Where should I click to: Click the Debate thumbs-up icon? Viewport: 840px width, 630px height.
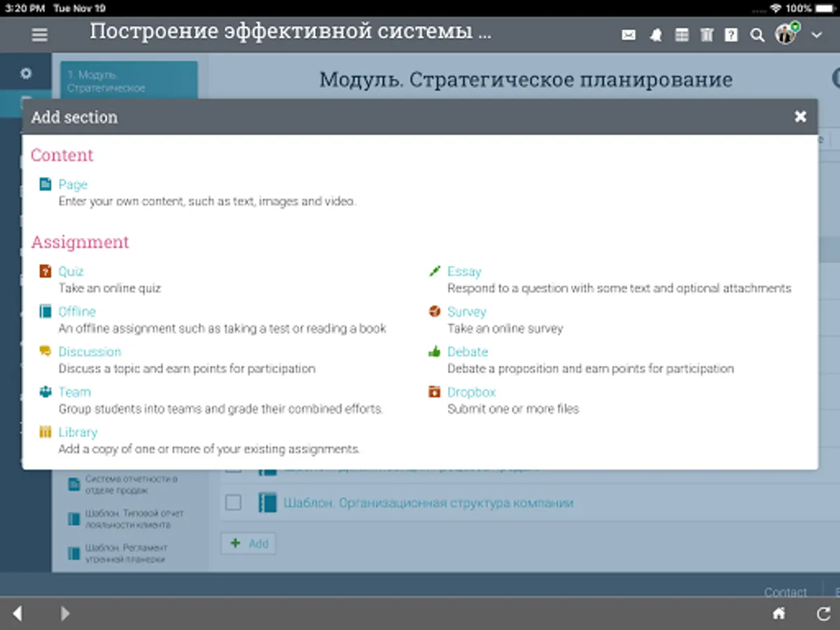pyautogui.click(x=435, y=351)
